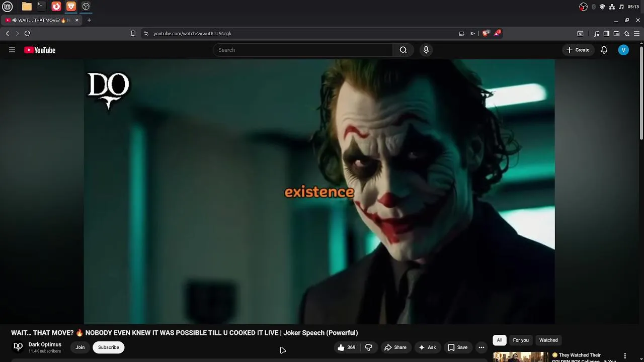This screenshot has width=644, height=362.
Task: Bookmark this page with the bookmark icon
Action: click(x=133, y=33)
